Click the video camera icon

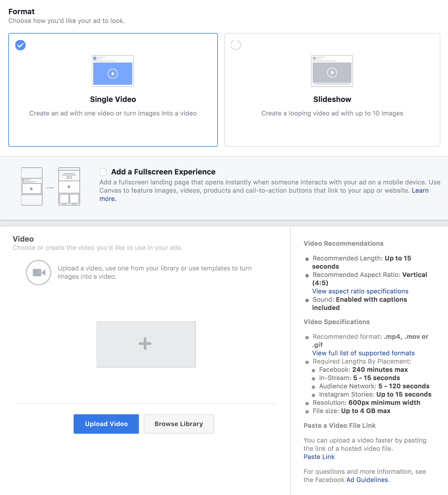pos(39,273)
